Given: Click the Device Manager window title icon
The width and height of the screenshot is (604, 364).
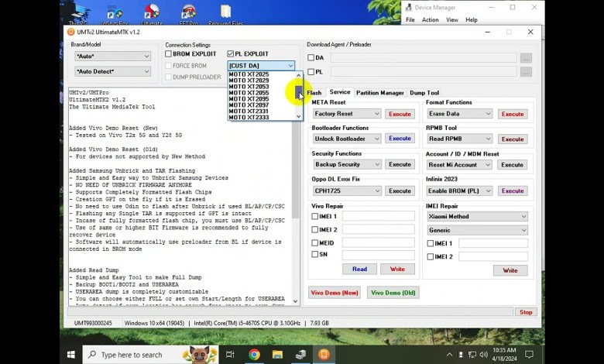Looking at the screenshot, I should click(x=409, y=7).
